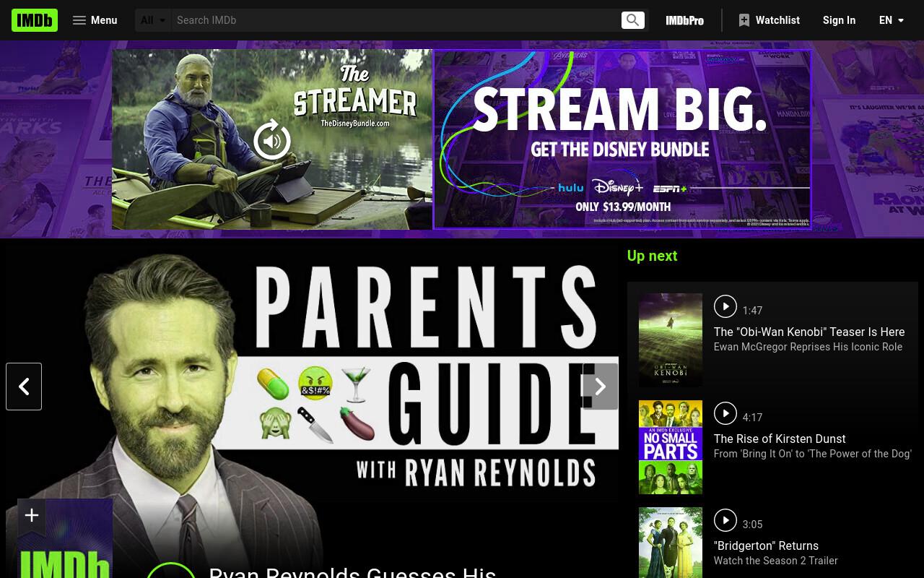924x578 pixels.
Task: Open the IMDbPro link
Action: (684, 20)
